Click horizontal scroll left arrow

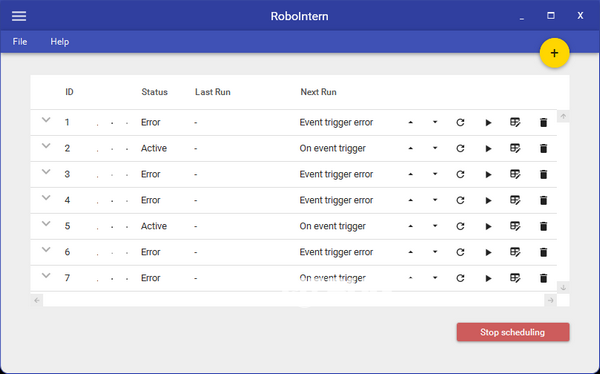pyautogui.click(x=37, y=301)
